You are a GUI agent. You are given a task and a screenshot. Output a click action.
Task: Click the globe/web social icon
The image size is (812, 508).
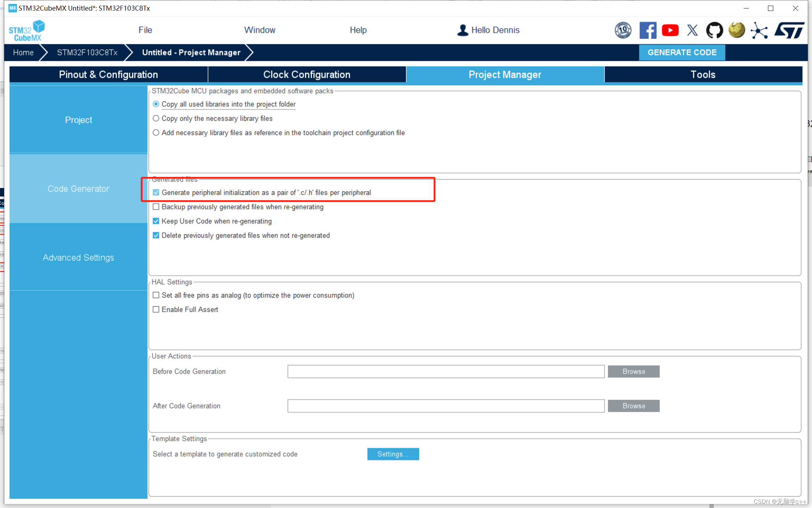736,30
